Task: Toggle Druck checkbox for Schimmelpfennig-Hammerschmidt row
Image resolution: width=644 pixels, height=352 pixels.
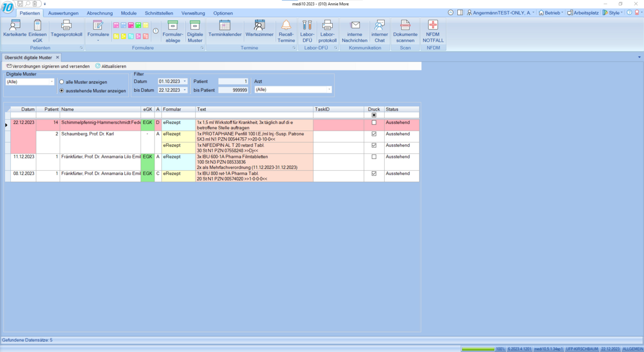Action: coord(374,123)
